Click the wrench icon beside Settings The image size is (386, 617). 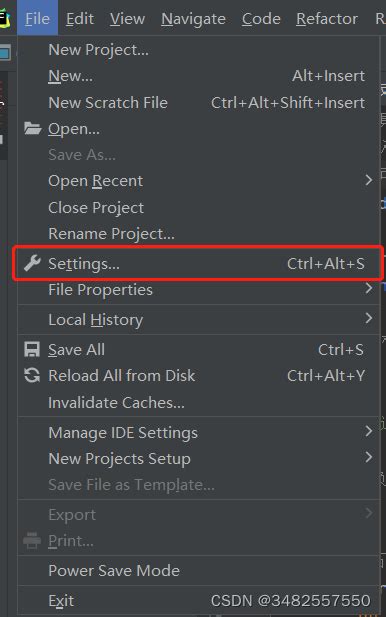coord(32,263)
